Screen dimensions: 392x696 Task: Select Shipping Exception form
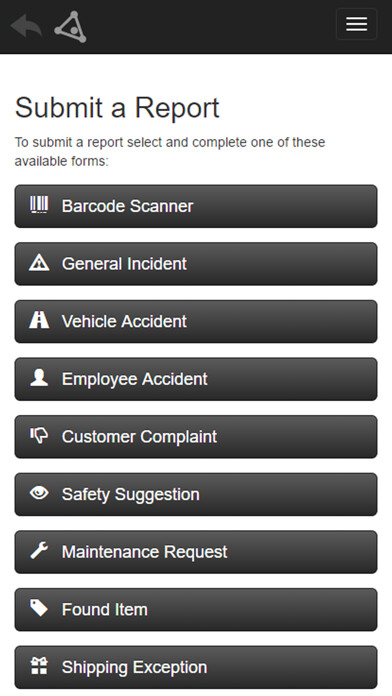(196, 668)
